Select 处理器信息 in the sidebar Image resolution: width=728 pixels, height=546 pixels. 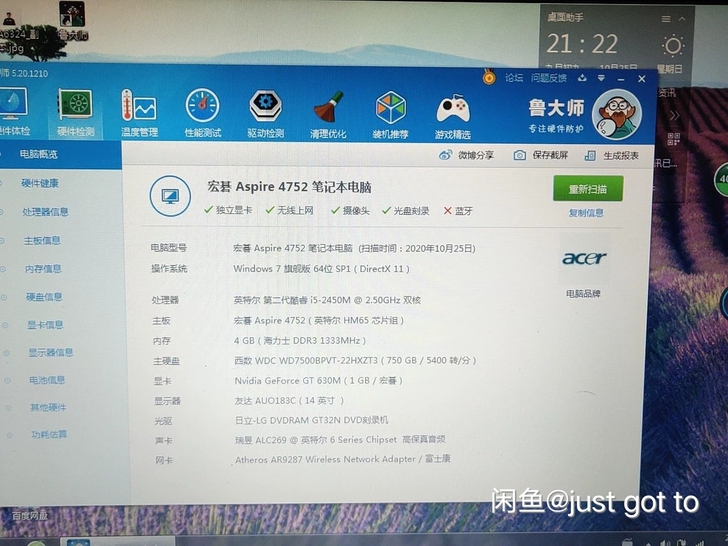46,212
